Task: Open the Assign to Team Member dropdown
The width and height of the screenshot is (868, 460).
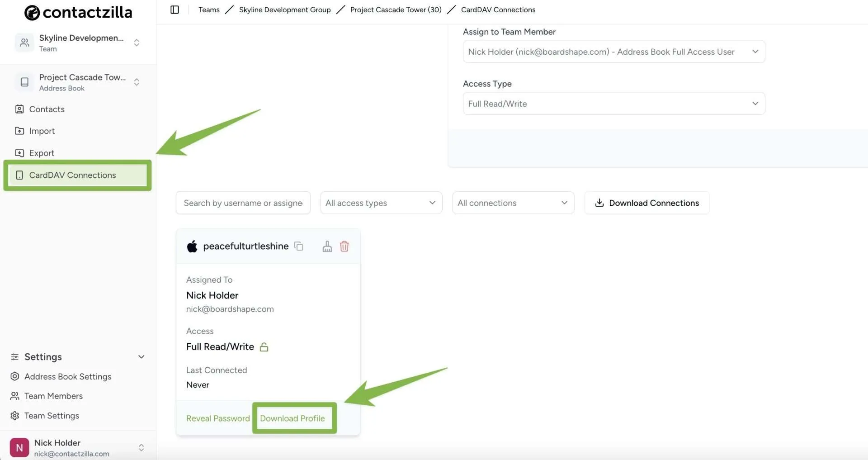Action: (614, 52)
